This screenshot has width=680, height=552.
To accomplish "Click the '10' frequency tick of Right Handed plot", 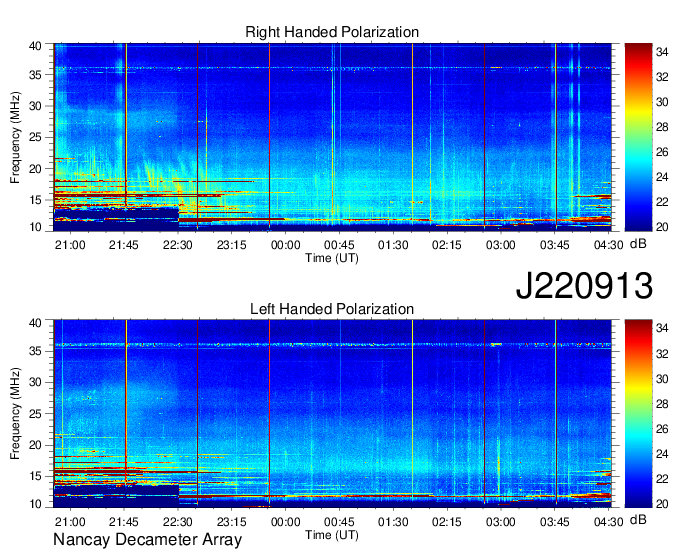I will click(x=35, y=227).
